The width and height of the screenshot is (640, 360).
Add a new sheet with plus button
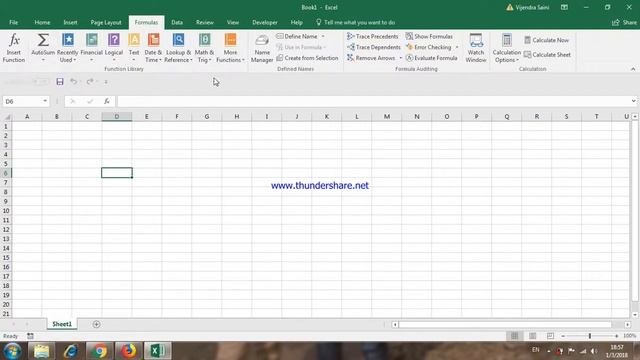click(x=96, y=324)
